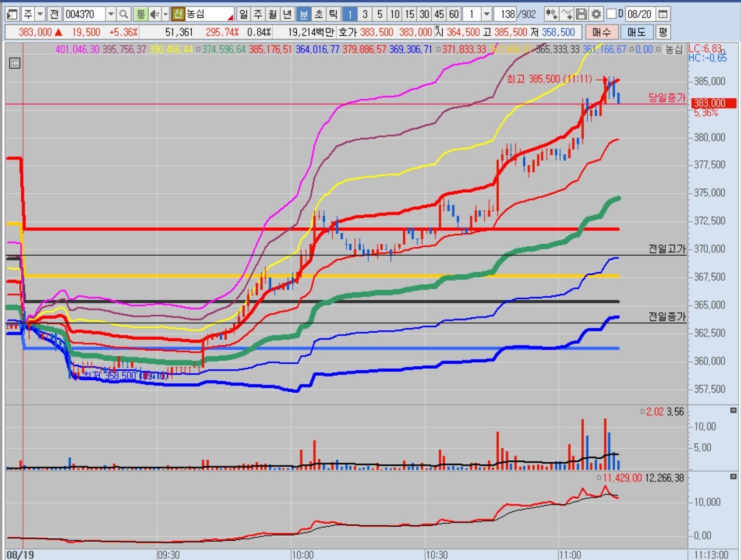The width and height of the screenshot is (741, 560).
Task: Expand the custom interval dropdown arrow
Action: (487, 14)
